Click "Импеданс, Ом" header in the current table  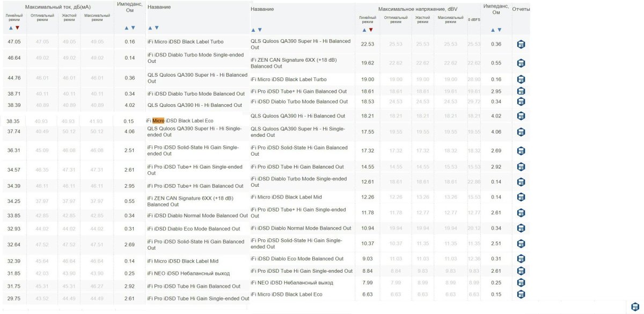[129, 6]
